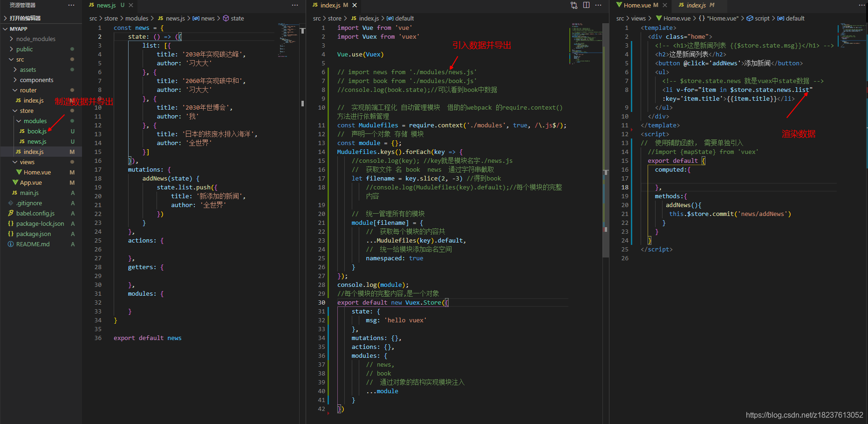Click the 'modules' breadcrumb in the news.js editor
This screenshot has width=868, height=424.
pyautogui.click(x=137, y=18)
